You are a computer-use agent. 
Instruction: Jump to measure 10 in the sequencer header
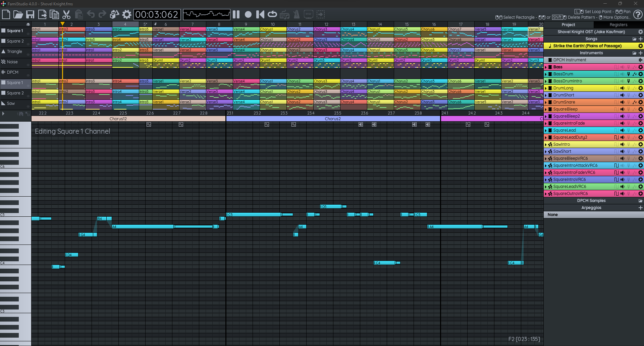pyautogui.click(x=273, y=24)
